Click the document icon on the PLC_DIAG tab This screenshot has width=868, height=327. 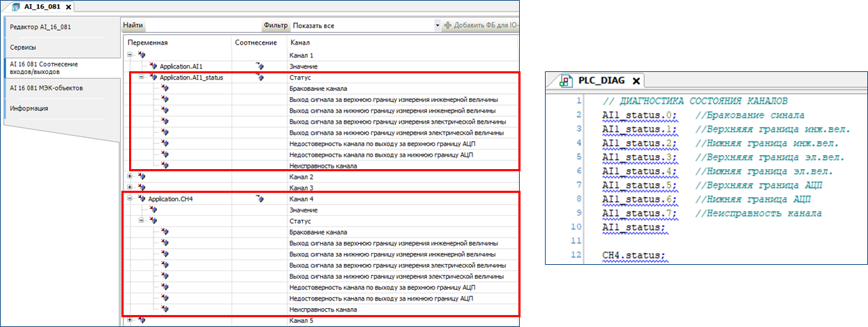pyautogui.click(x=566, y=80)
